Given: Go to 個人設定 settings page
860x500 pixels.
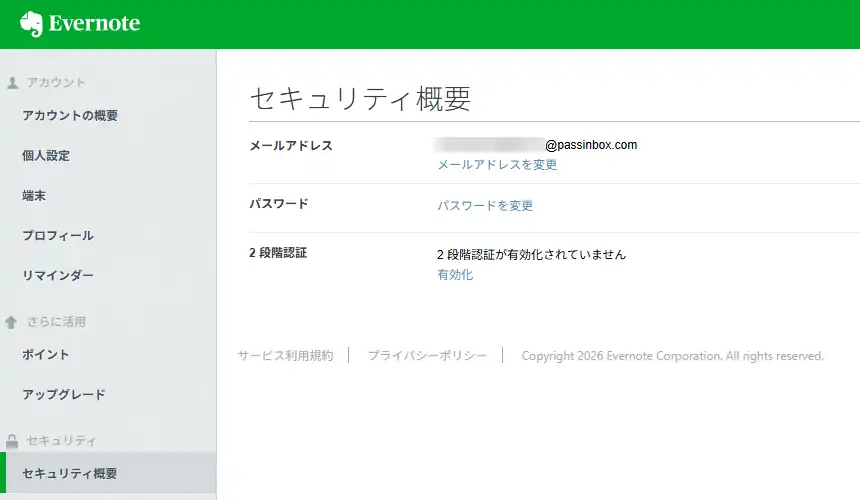Looking at the screenshot, I should click(46, 156).
